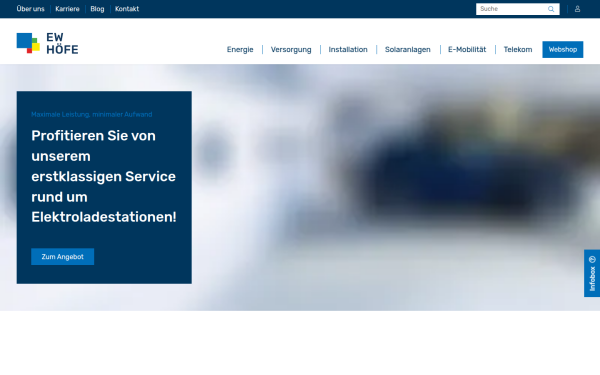Open the Blog link
The image size is (600, 375).
point(97,9)
